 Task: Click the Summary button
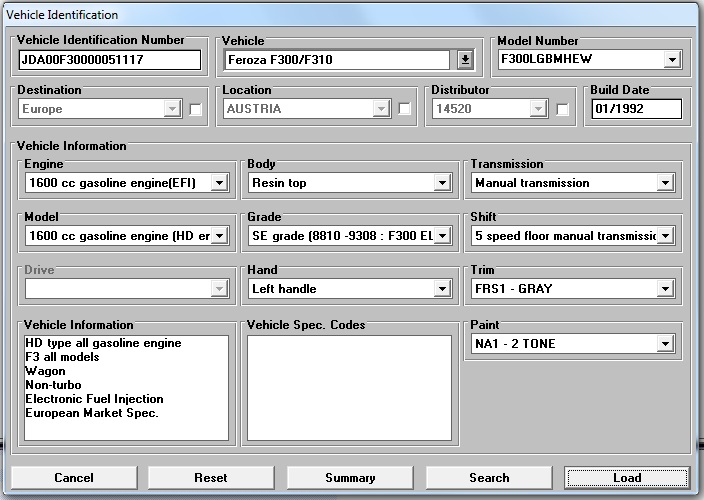pos(350,478)
